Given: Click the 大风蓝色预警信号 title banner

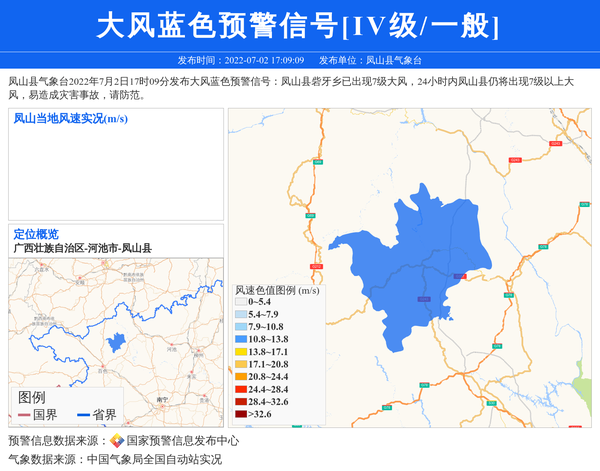Looking at the screenshot, I should (300, 25).
